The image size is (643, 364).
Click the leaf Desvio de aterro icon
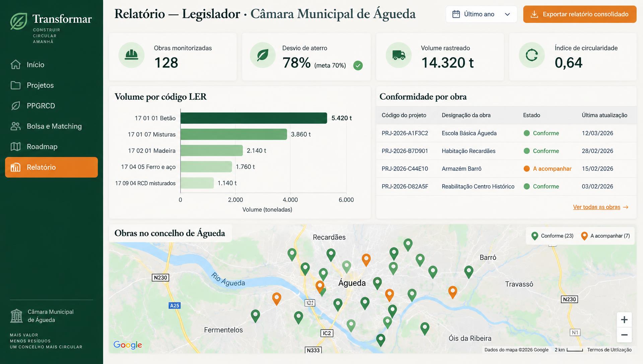(263, 55)
